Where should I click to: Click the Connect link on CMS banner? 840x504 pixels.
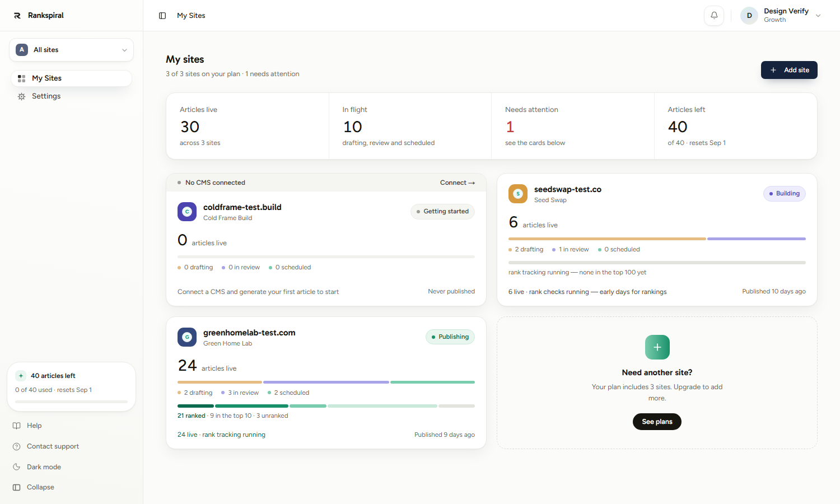458,183
